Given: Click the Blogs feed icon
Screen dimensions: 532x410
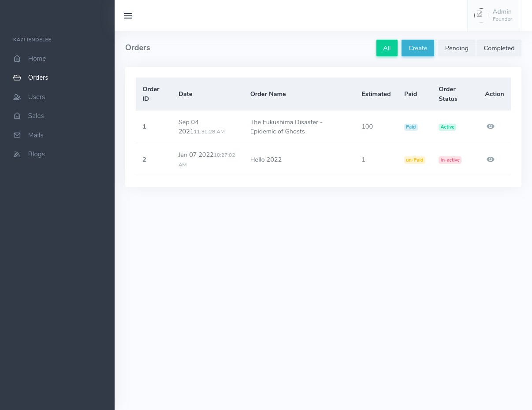Looking at the screenshot, I should coord(17,154).
